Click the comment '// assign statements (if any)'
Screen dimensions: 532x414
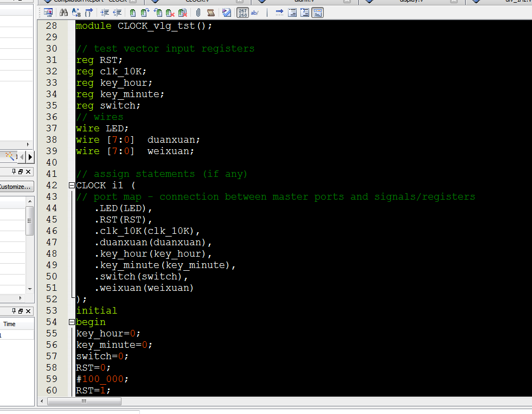[162, 174]
